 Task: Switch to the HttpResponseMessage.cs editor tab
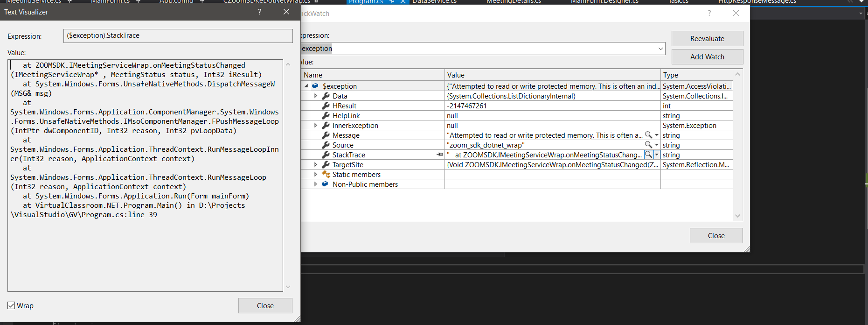pyautogui.click(x=757, y=1)
